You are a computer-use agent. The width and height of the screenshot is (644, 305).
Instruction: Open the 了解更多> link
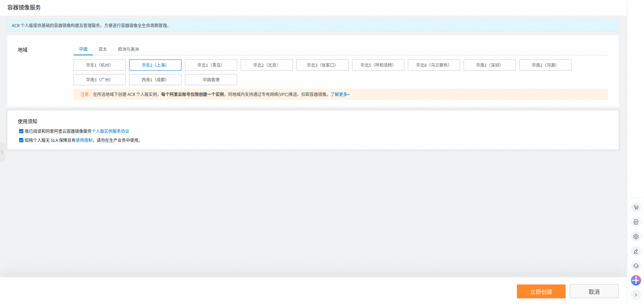pos(340,94)
